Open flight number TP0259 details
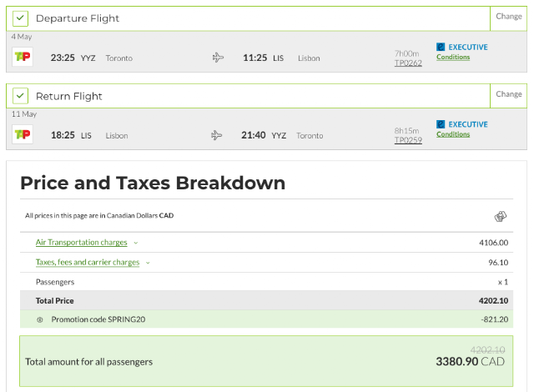The width and height of the screenshot is (534, 392). 408,140
